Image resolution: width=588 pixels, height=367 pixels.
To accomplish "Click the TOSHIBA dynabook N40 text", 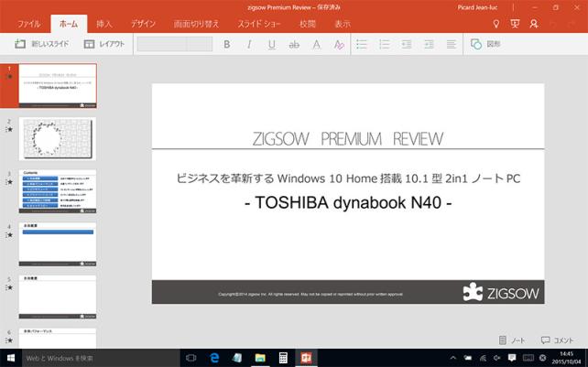I will coord(348,203).
